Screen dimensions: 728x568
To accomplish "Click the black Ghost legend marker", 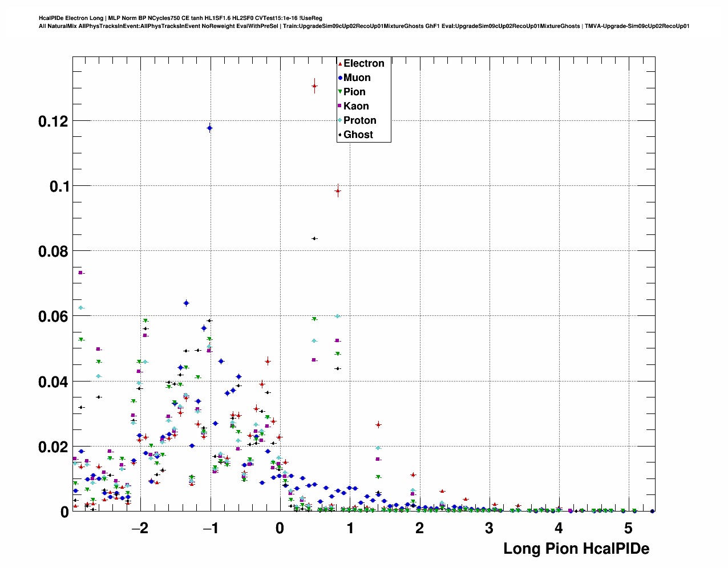I will click(x=341, y=135).
